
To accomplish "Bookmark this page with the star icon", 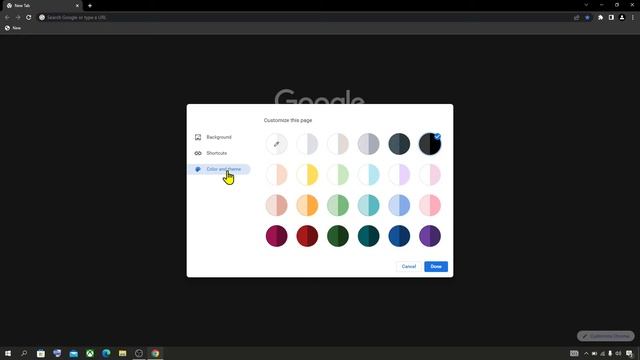I will click(587, 18).
